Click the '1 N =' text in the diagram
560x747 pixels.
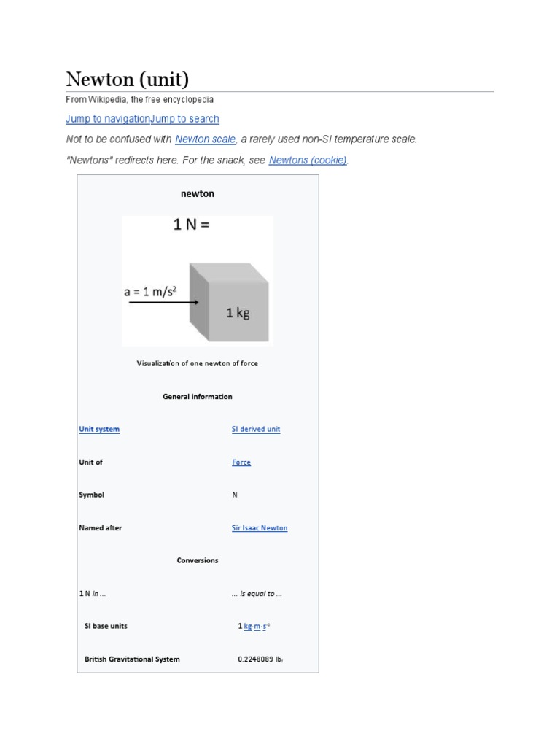(x=191, y=225)
